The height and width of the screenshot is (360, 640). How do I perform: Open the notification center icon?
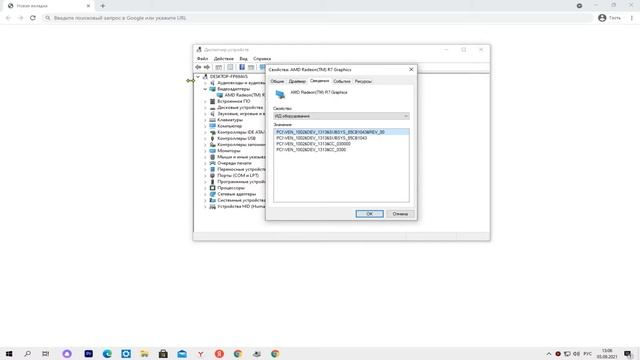628,354
